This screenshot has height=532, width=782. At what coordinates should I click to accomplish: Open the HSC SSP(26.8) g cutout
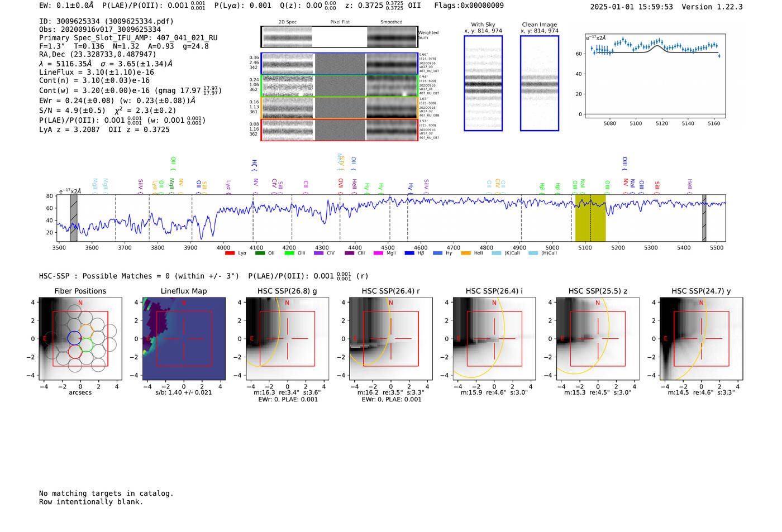(288, 339)
